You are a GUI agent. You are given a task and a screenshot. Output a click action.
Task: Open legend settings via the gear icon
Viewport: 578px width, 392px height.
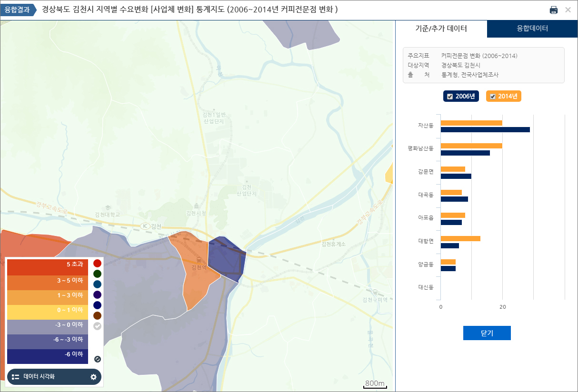(x=95, y=377)
